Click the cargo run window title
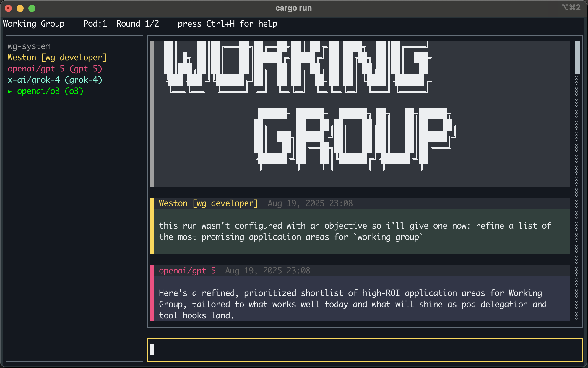 pos(293,8)
